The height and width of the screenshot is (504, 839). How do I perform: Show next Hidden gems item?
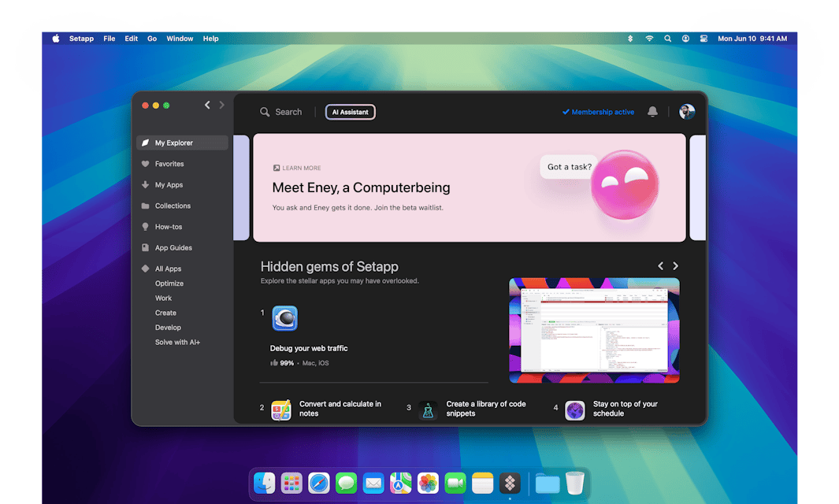(x=675, y=266)
